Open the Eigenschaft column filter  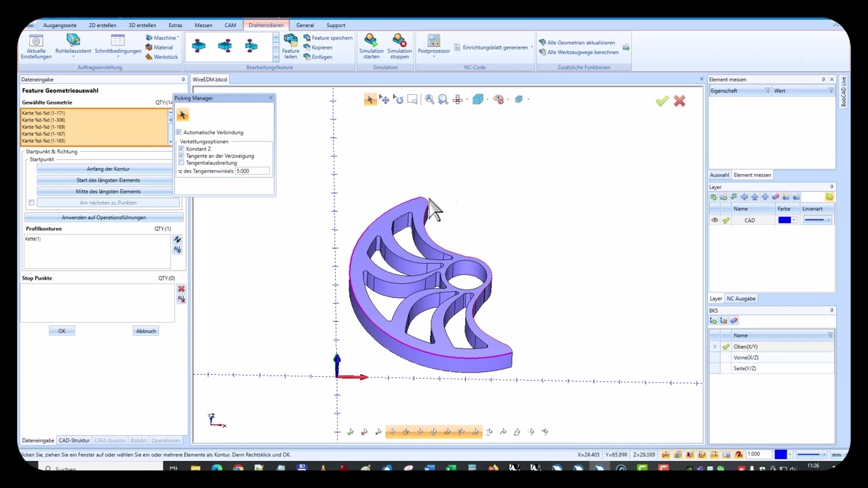click(768, 91)
